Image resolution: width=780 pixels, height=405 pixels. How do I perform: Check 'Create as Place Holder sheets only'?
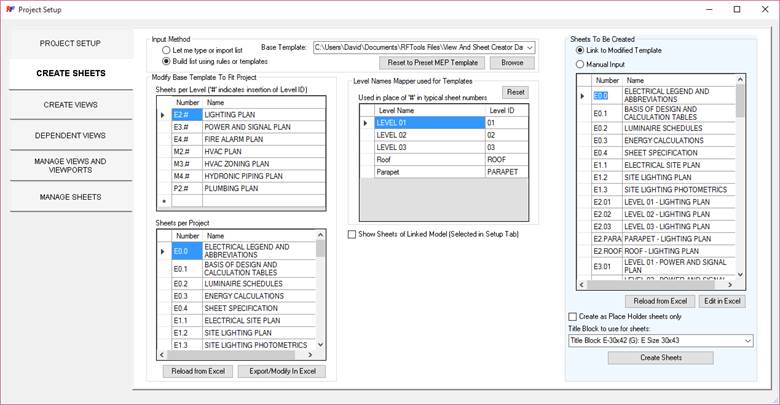[572, 317]
